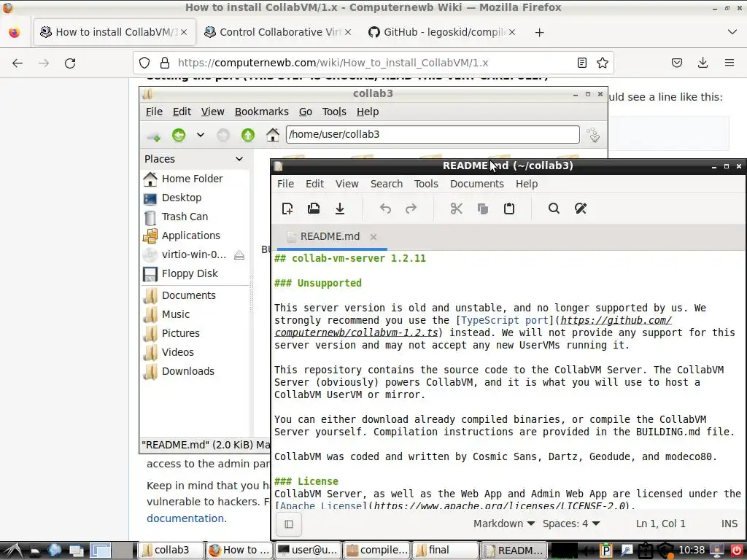Close the README.md editor tab
The width and height of the screenshot is (747, 560).
pyautogui.click(x=373, y=237)
